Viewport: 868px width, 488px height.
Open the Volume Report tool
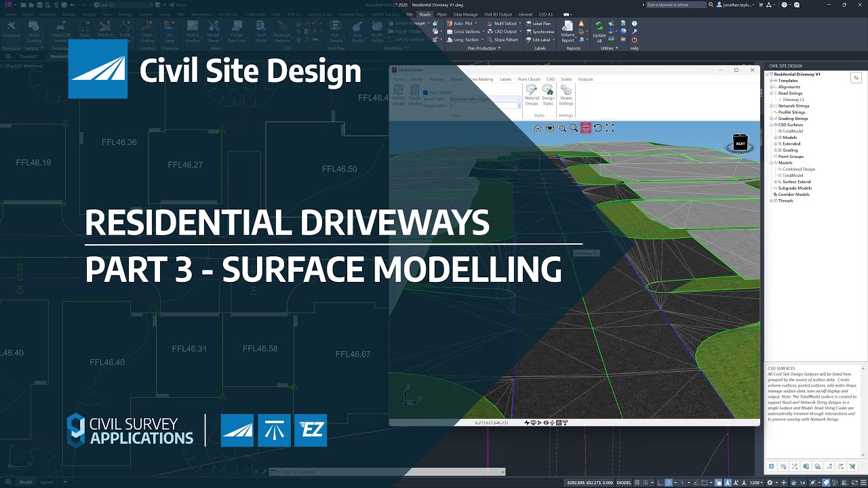(x=568, y=30)
